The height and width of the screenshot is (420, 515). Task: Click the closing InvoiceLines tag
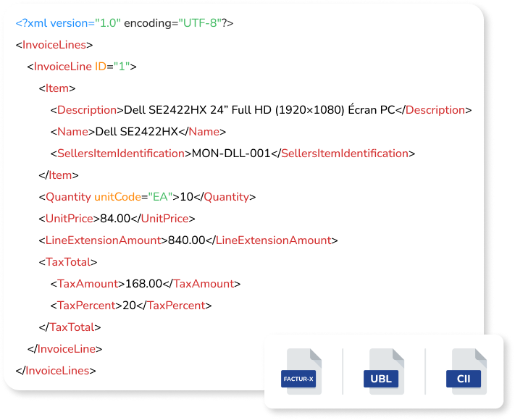(56, 371)
